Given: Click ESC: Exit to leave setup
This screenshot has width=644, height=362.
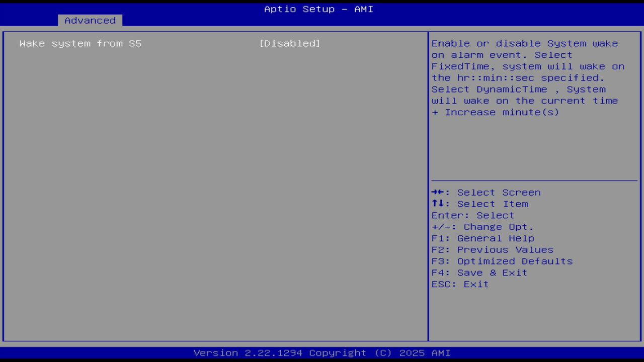Looking at the screenshot, I should click(459, 284).
